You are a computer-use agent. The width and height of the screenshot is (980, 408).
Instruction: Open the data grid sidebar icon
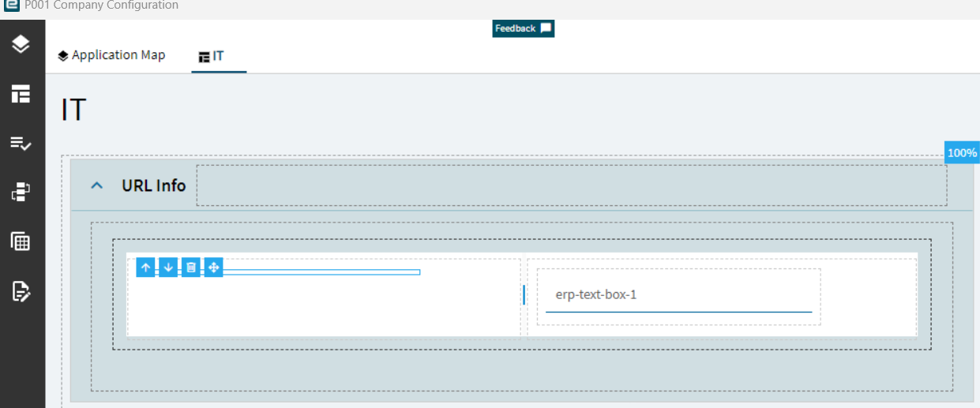pyautogui.click(x=21, y=241)
